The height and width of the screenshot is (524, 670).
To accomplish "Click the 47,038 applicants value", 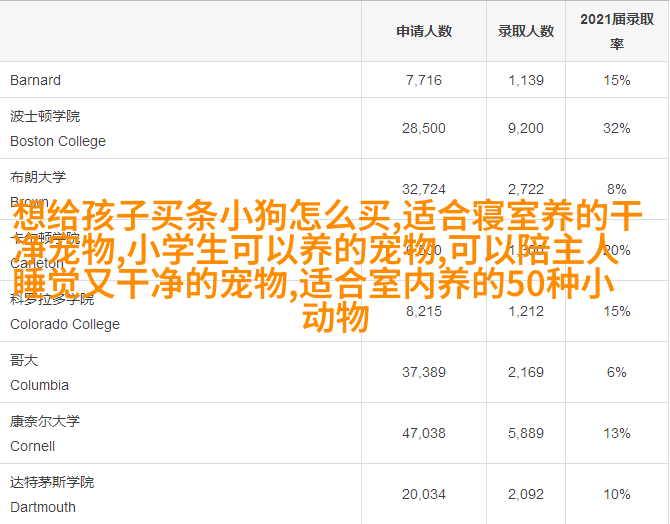I will [x=424, y=433].
